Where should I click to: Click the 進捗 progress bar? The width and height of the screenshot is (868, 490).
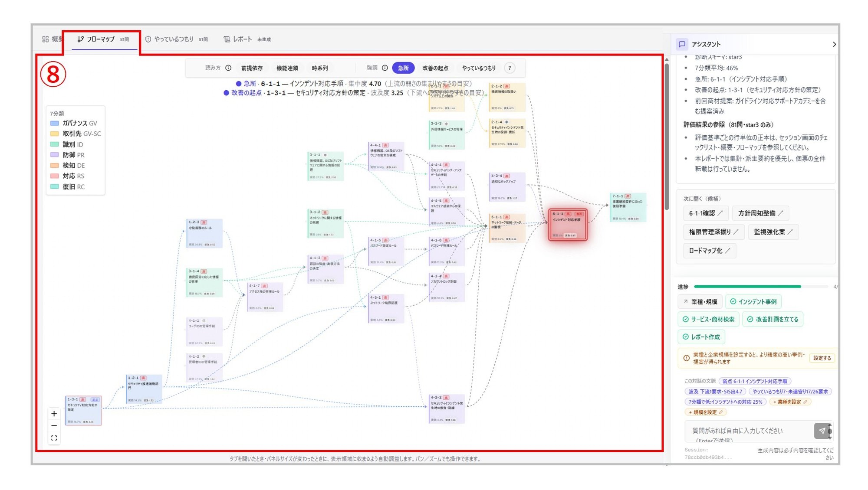coord(761,287)
